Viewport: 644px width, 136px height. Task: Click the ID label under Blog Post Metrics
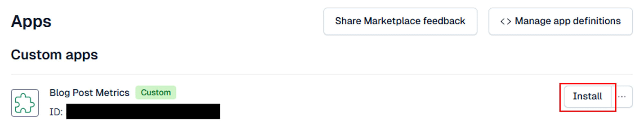pos(56,112)
